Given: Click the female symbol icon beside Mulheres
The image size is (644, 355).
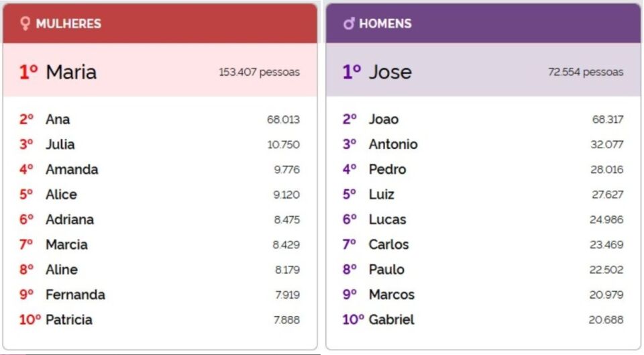Looking at the screenshot, I should point(25,23).
